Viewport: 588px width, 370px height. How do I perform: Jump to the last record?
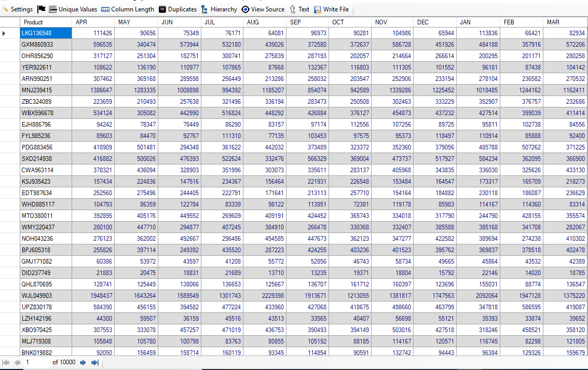click(95, 362)
